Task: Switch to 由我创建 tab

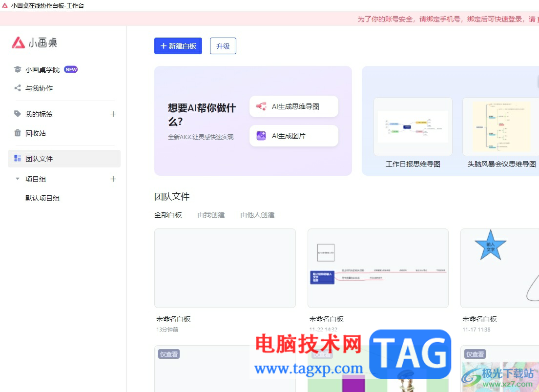Action: point(211,215)
